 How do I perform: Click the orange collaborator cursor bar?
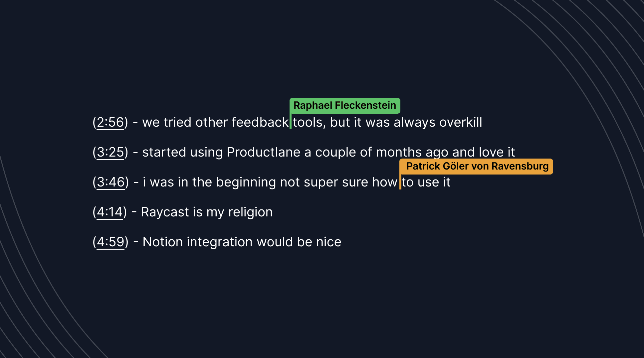[400, 182]
